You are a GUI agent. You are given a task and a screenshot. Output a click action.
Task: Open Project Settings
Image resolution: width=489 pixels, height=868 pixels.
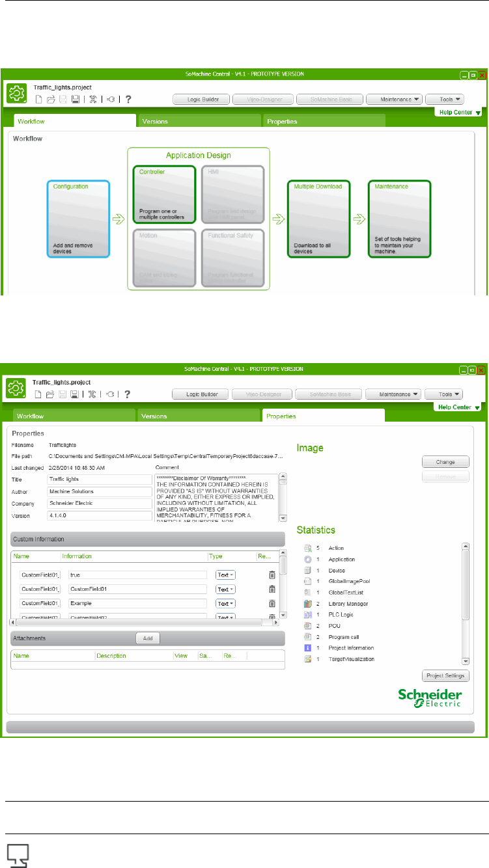coord(445,675)
